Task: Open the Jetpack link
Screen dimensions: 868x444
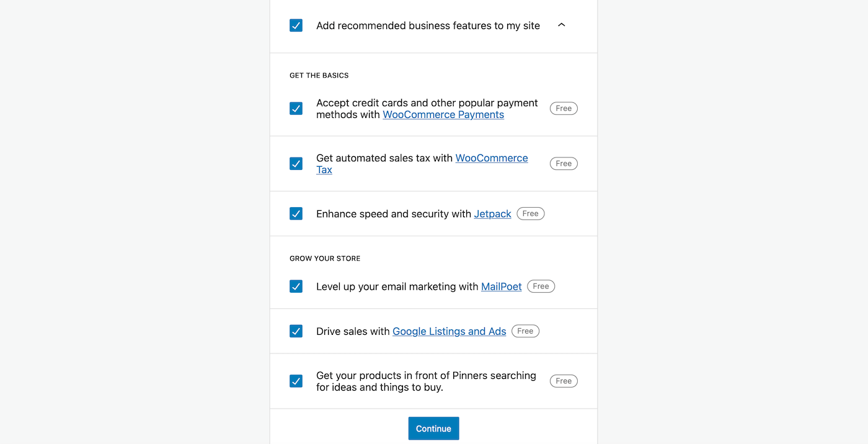Action: [492, 213]
